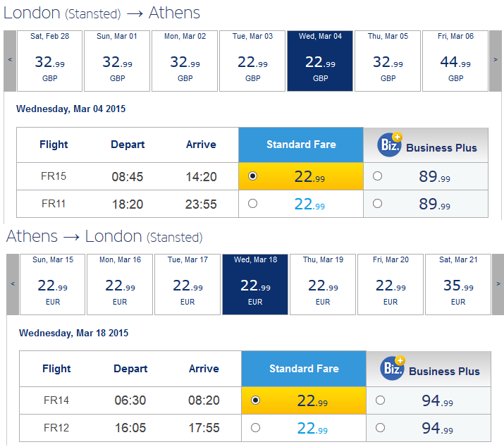Screen dimensions: 504x447
Task: Click outbound Business Plus Biz icon
Action: pyautogui.click(x=390, y=145)
